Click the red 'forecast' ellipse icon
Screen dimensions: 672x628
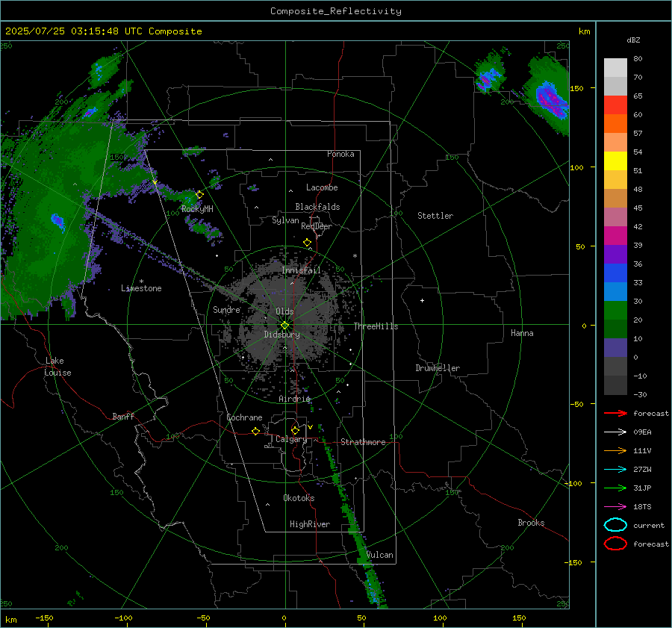point(615,544)
